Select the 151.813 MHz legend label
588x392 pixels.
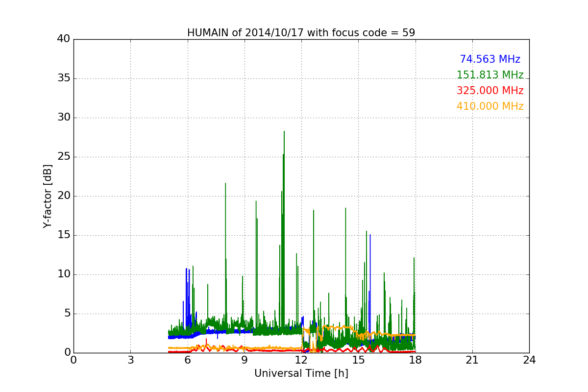(x=490, y=75)
